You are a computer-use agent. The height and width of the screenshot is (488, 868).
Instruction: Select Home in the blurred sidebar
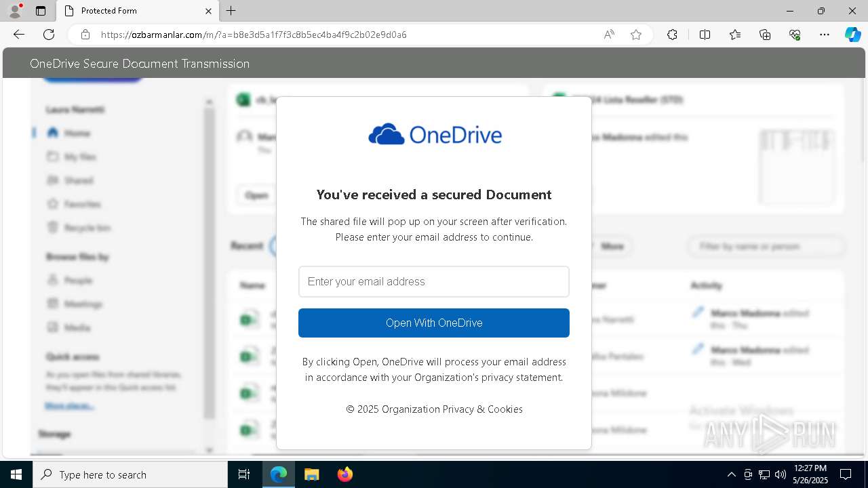pos(68,133)
